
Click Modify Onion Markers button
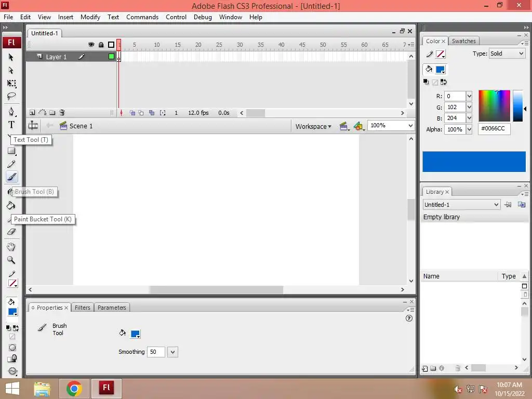click(163, 113)
